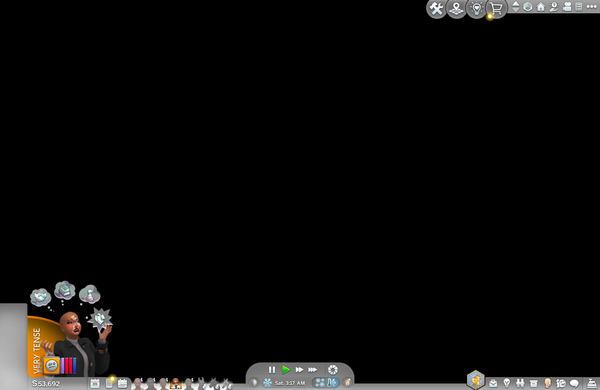Open the three-dots game options menu
Image resolution: width=600 pixels, height=390 pixels.
click(x=592, y=7)
